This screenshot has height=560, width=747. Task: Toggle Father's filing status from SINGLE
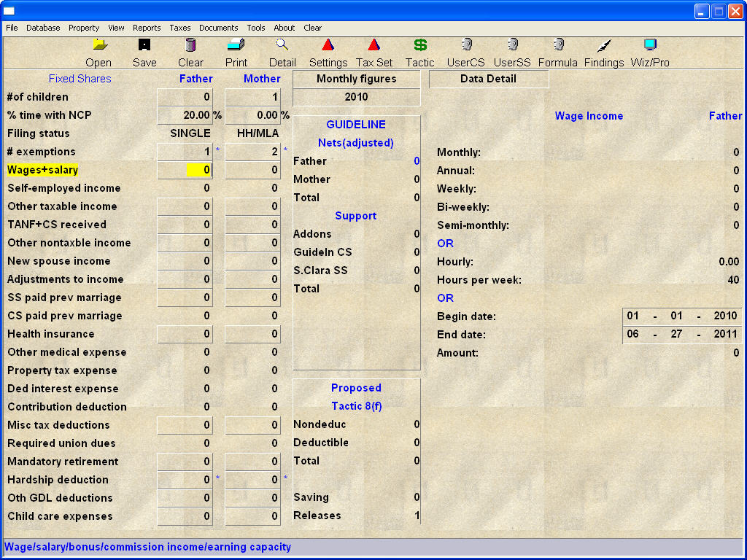pyautogui.click(x=191, y=133)
